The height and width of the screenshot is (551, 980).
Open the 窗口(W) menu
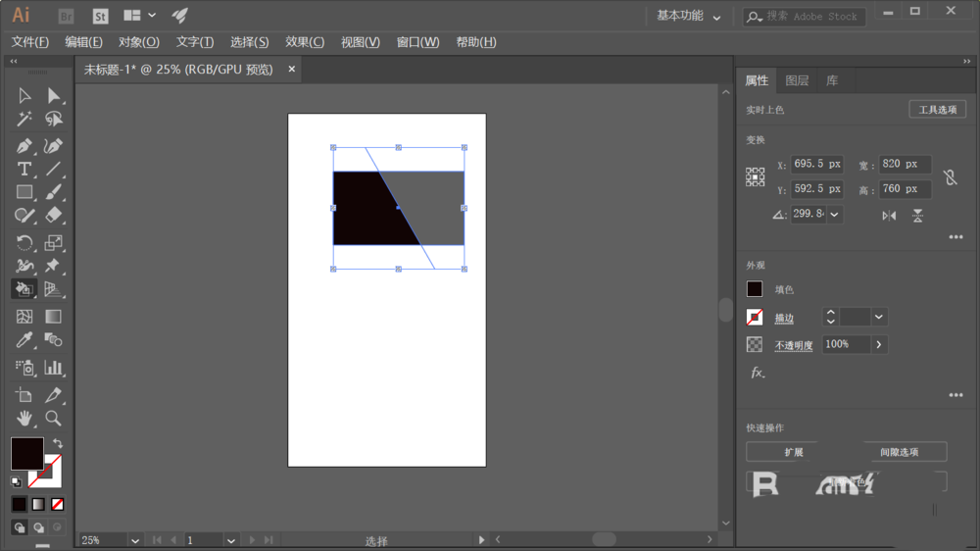pyautogui.click(x=417, y=42)
